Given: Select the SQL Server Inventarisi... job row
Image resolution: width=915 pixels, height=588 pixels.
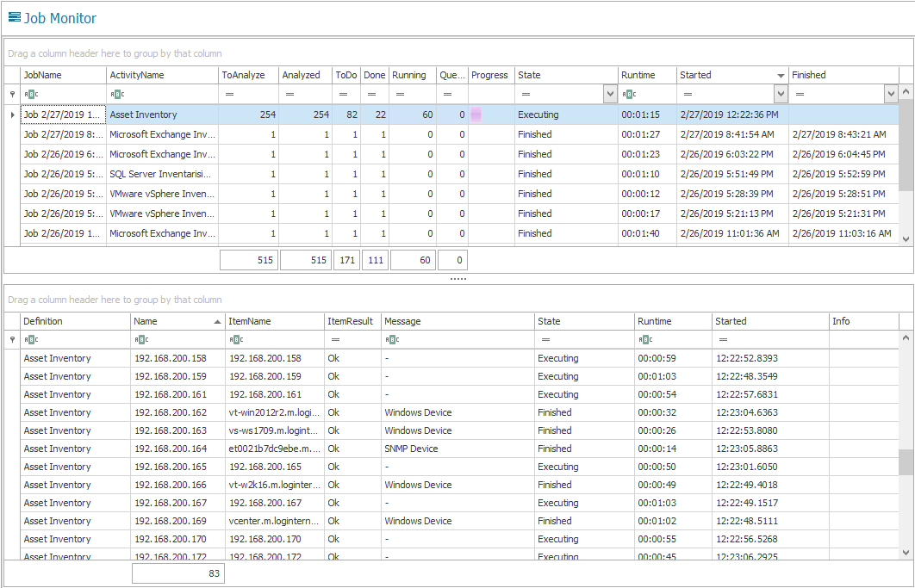Looking at the screenshot, I should [459, 174].
